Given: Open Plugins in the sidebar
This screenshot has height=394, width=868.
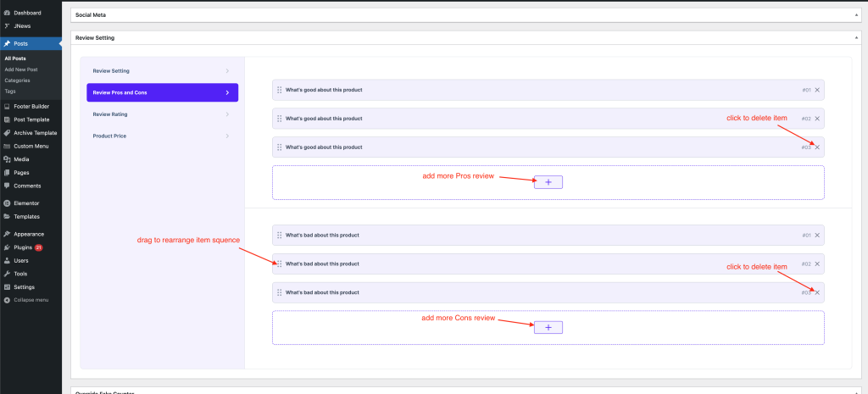Looking at the screenshot, I should [23, 247].
